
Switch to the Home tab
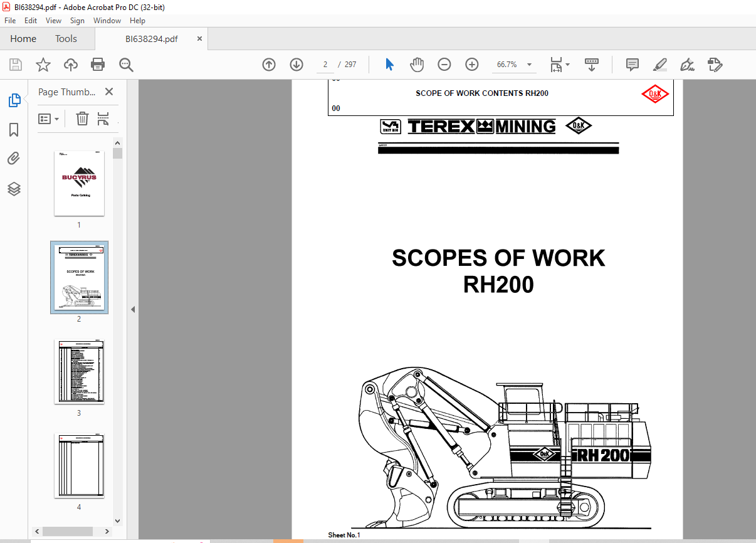(23, 39)
